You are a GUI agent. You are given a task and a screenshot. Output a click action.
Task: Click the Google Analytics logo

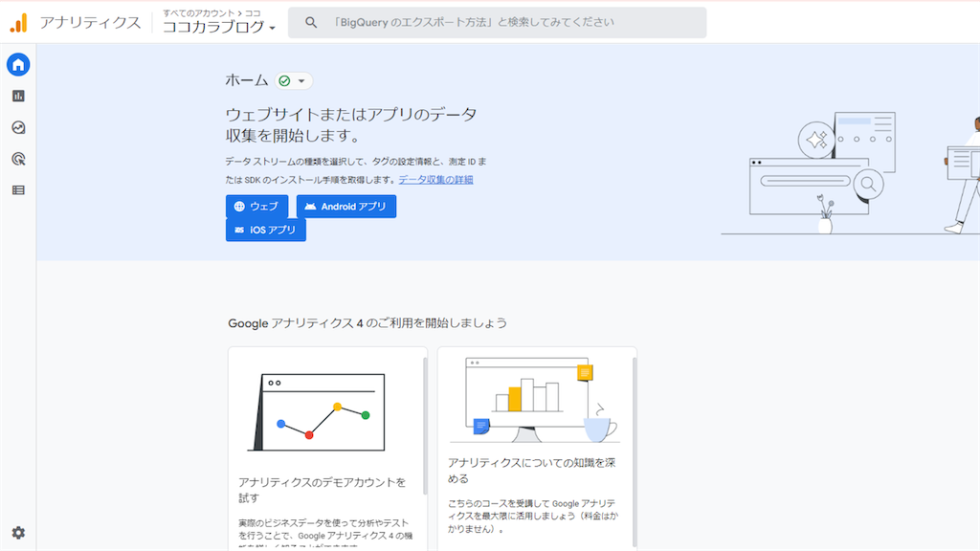pyautogui.click(x=19, y=23)
